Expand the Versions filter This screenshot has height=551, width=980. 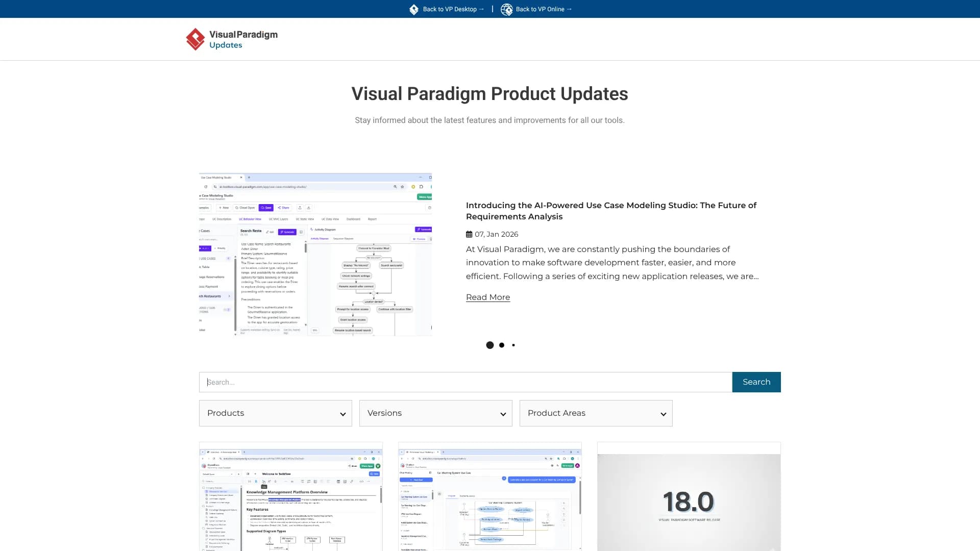pyautogui.click(x=435, y=413)
